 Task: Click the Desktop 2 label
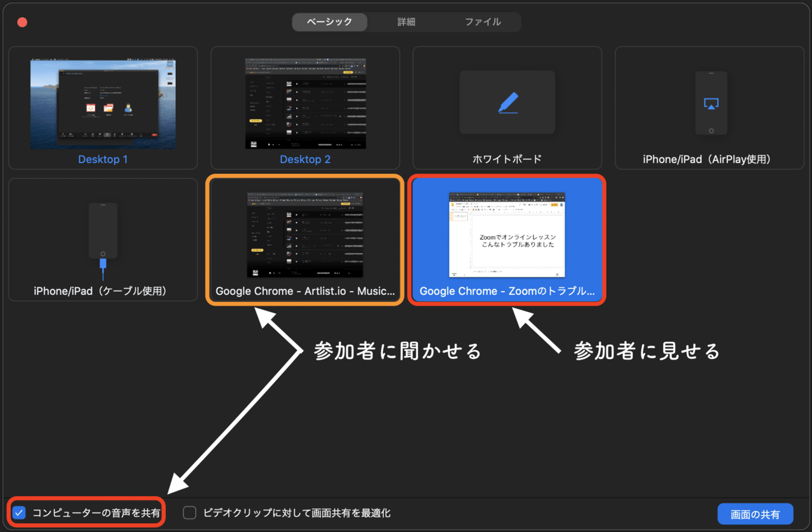point(305,159)
